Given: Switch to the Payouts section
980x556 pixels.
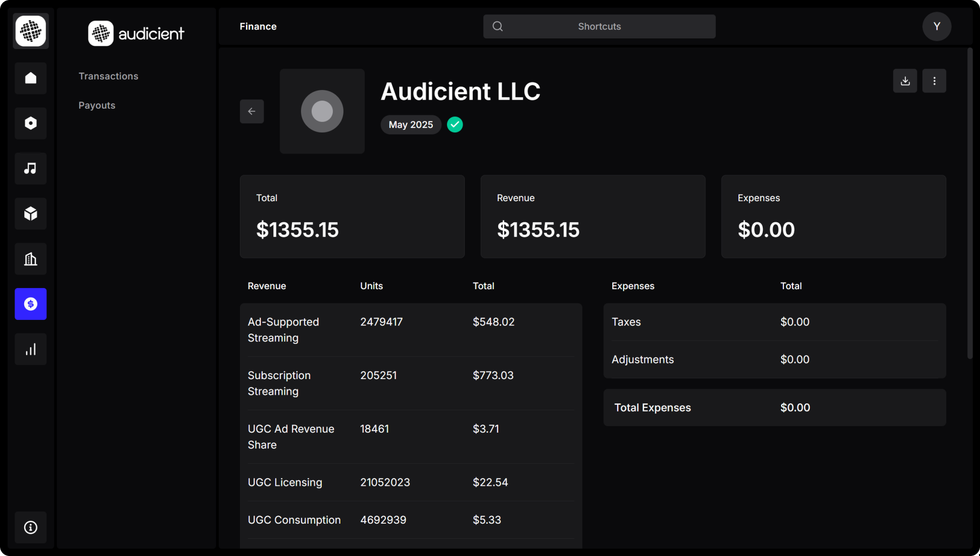Looking at the screenshot, I should 96,105.
